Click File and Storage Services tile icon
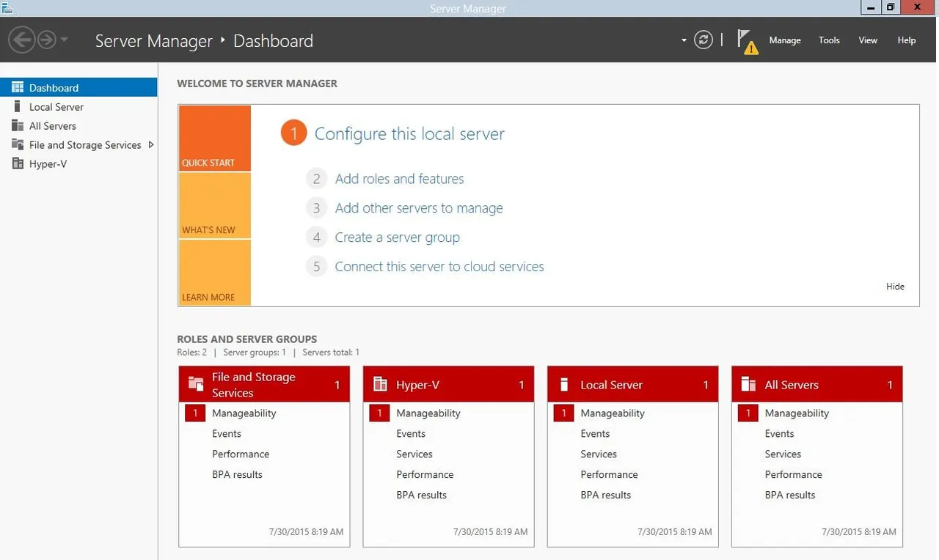Screen dimensions: 939x560 196,384
